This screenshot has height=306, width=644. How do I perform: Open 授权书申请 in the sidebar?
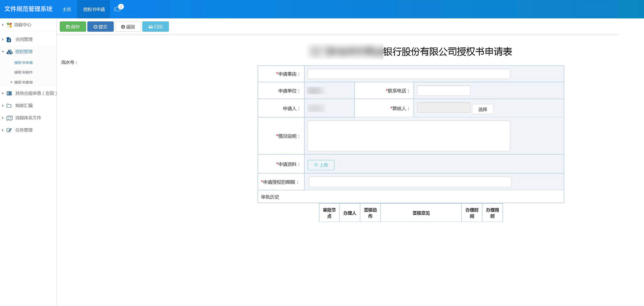coord(23,63)
